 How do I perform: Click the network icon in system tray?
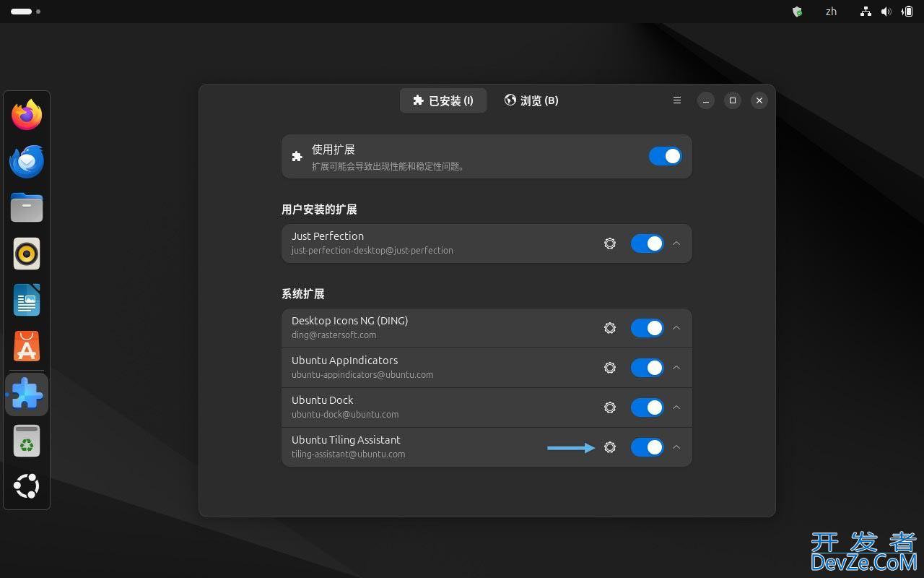coord(866,12)
